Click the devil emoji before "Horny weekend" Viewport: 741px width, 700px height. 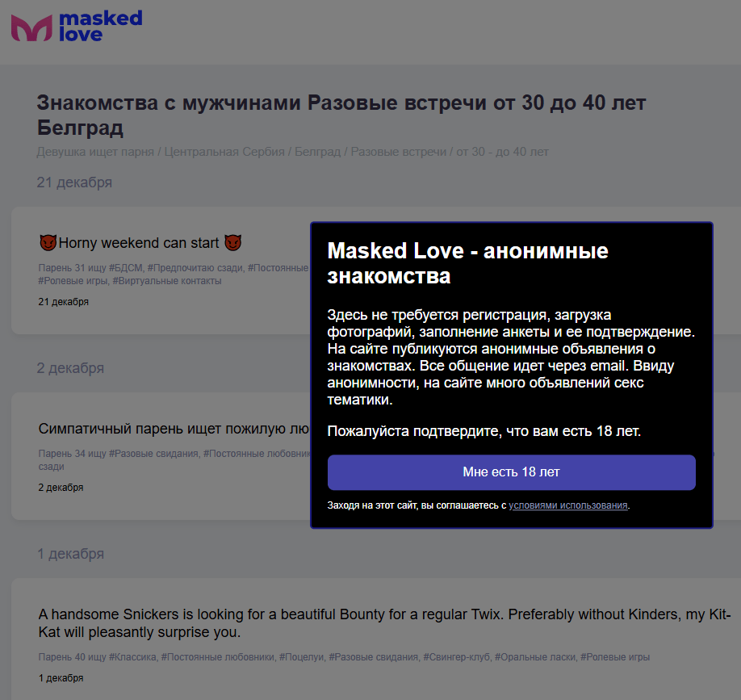pos(48,243)
